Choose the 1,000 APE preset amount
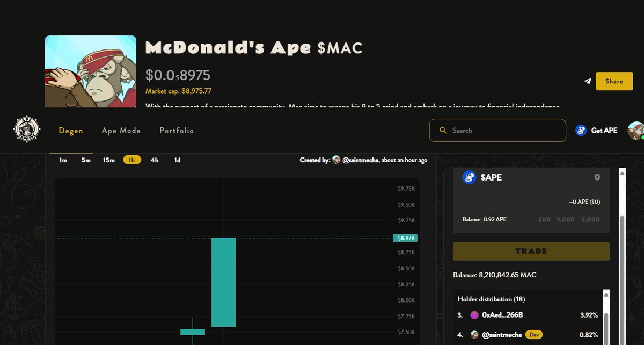Viewport: 644px width, 345px height. tap(566, 219)
